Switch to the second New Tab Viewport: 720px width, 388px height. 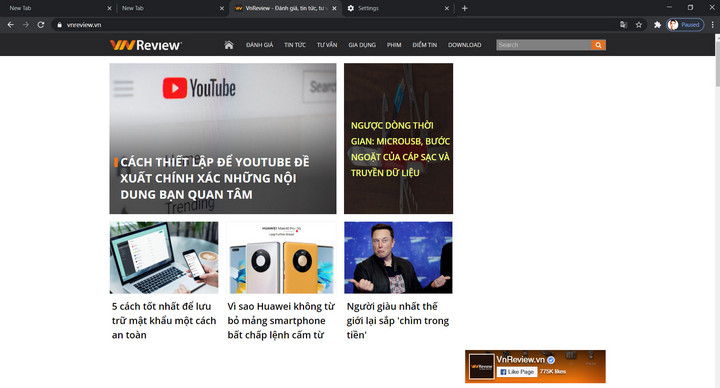(171, 8)
